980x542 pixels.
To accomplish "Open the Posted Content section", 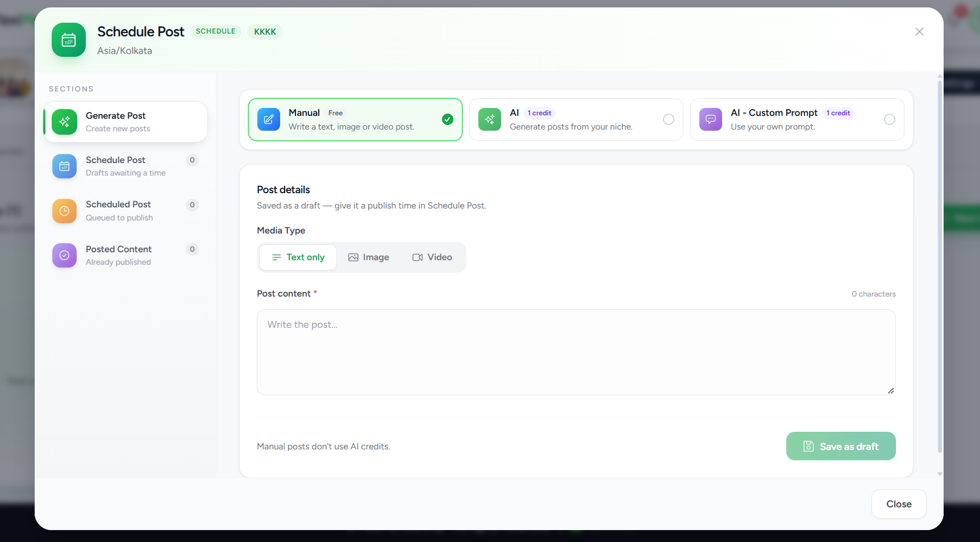I will 126,256.
